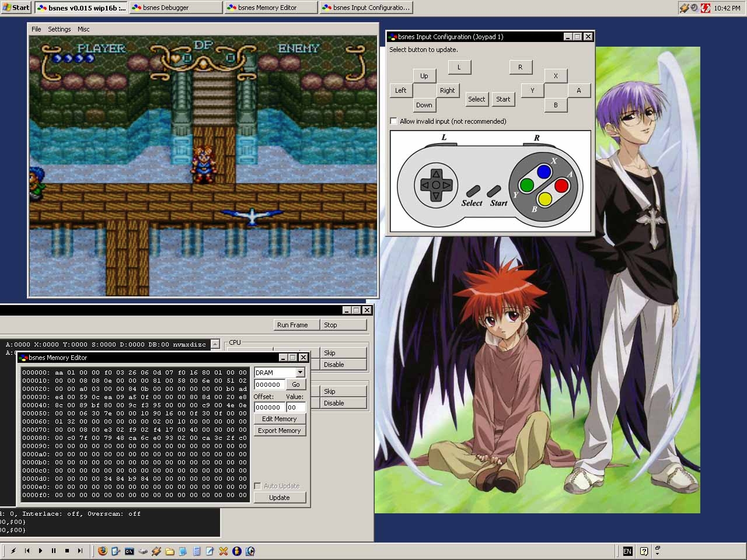Screen dimensions: 747x560
Task: Select the Up button to remap
Action: [424, 76]
